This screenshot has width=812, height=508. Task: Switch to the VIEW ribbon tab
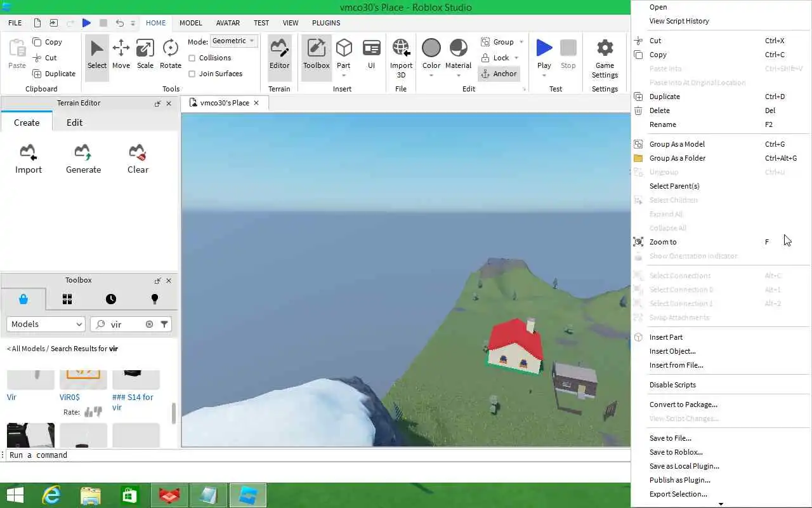291,23
